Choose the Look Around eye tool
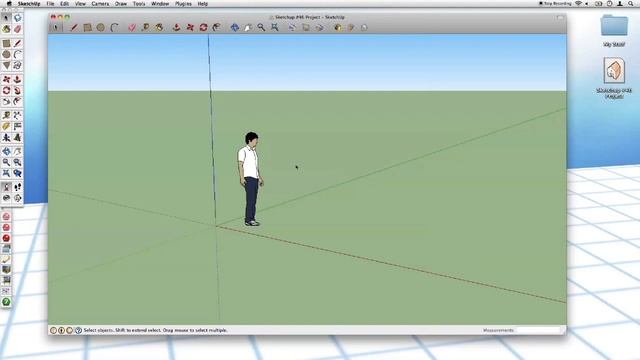The width and height of the screenshot is (640, 360). tap(6, 198)
